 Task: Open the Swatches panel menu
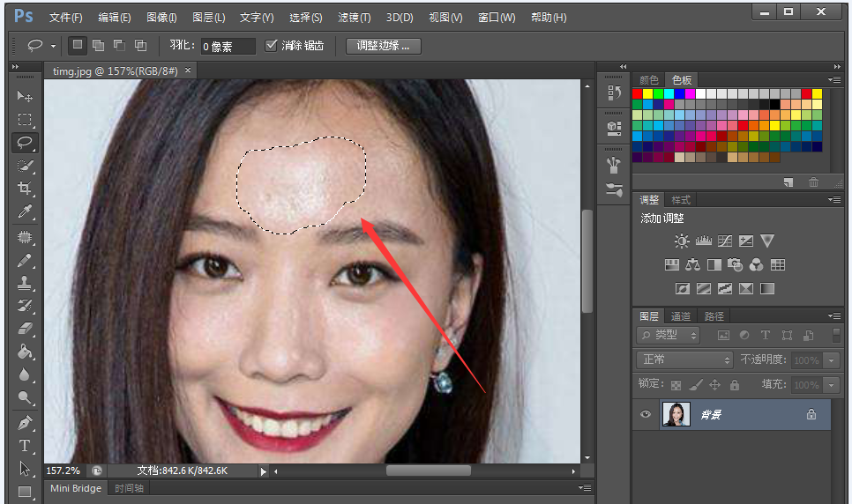tap(834, 80)
